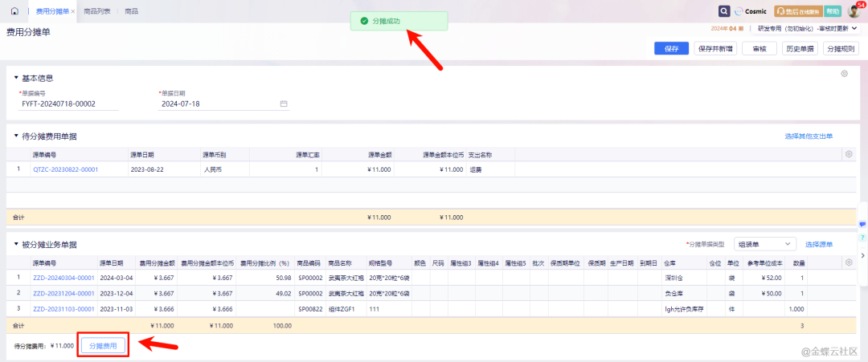
Task: Collapse the 基本信息 section
Action: 15,78
